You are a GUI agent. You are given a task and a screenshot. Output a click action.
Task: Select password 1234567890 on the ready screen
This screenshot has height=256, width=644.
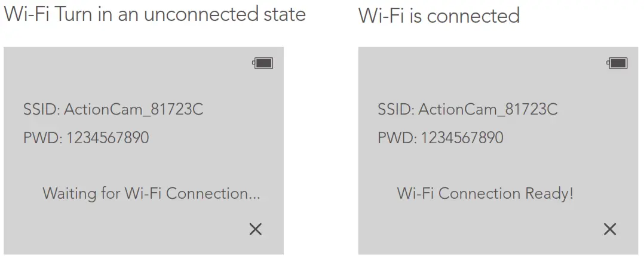click(x=462, y=138)
